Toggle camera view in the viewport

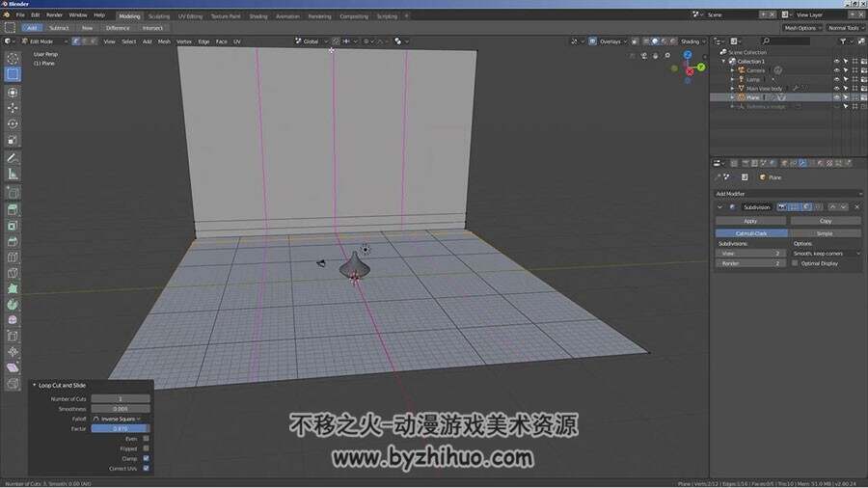click(644, 55)
